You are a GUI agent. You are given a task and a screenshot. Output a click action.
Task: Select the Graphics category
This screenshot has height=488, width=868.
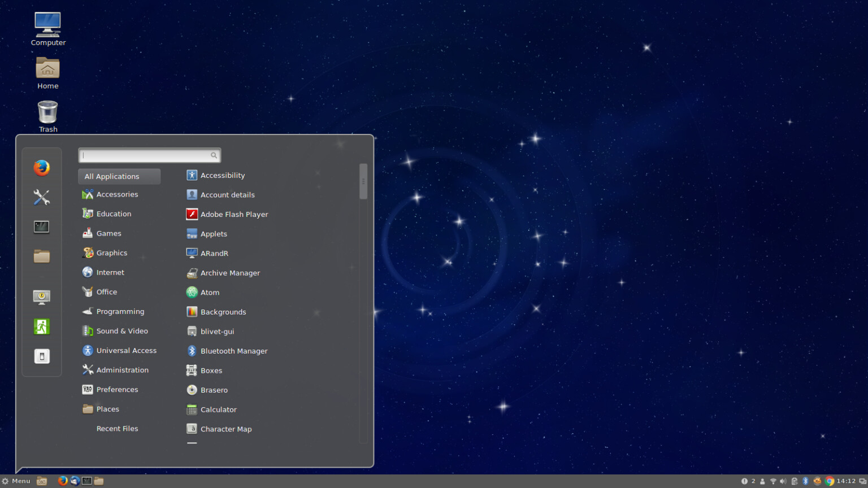tap(112, 252)
